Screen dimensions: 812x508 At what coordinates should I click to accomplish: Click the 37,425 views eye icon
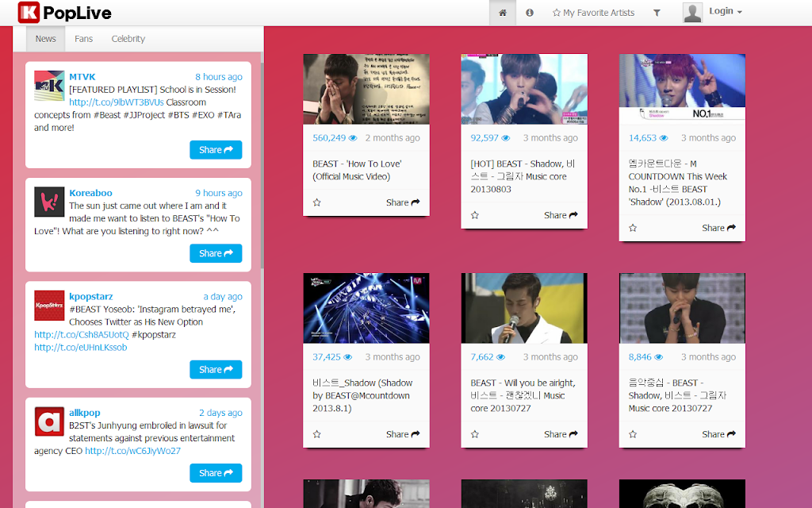347,358
